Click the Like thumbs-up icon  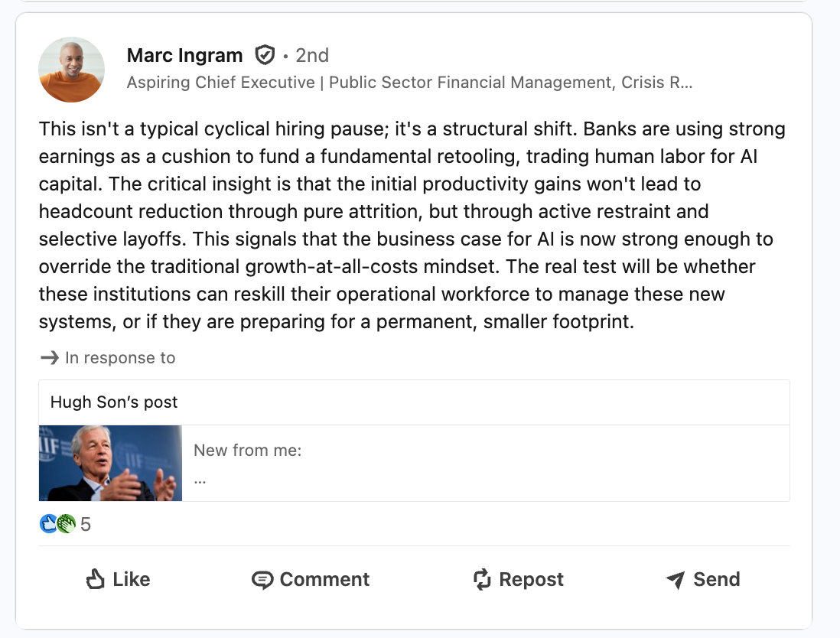click(x=95, y=579)
